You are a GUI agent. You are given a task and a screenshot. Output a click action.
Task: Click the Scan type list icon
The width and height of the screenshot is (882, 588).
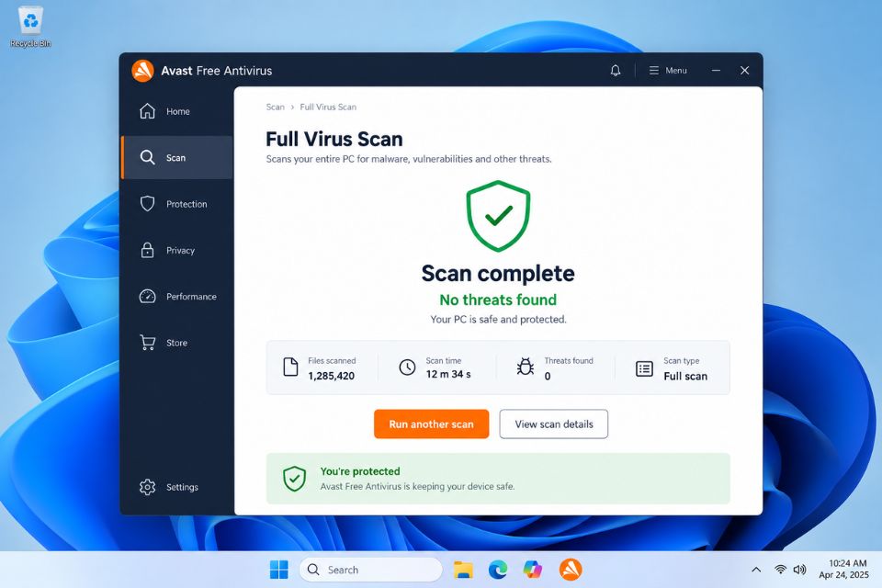[644, 368]
